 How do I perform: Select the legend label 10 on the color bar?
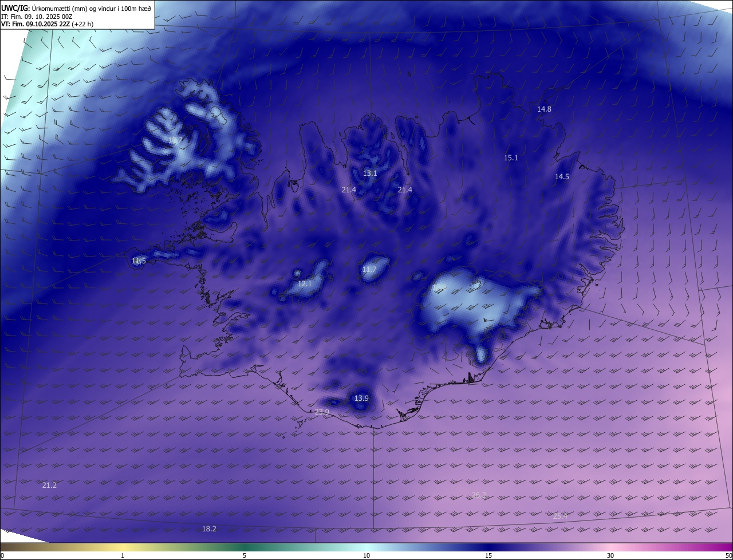point(366,555)
